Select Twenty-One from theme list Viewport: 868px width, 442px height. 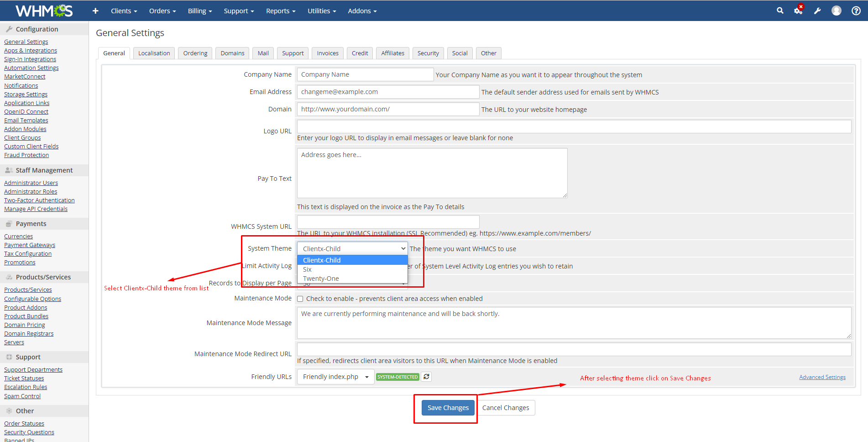[321, 279]
